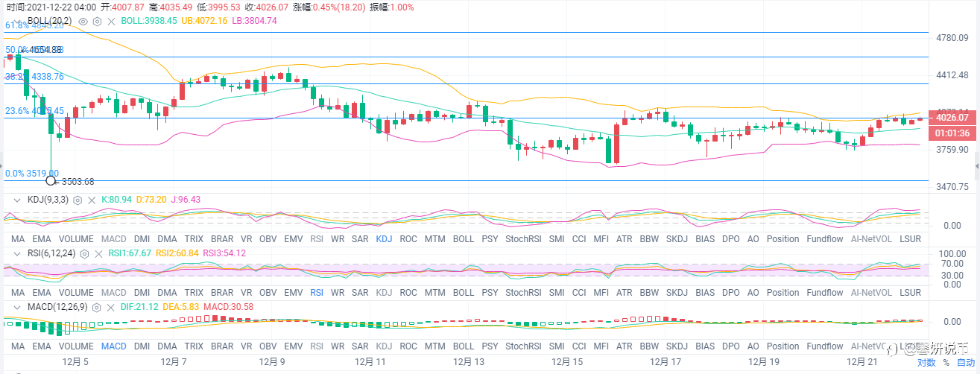Select Position tab in the RSI panel row
980x374 pixels.
[x=783, y=293]
